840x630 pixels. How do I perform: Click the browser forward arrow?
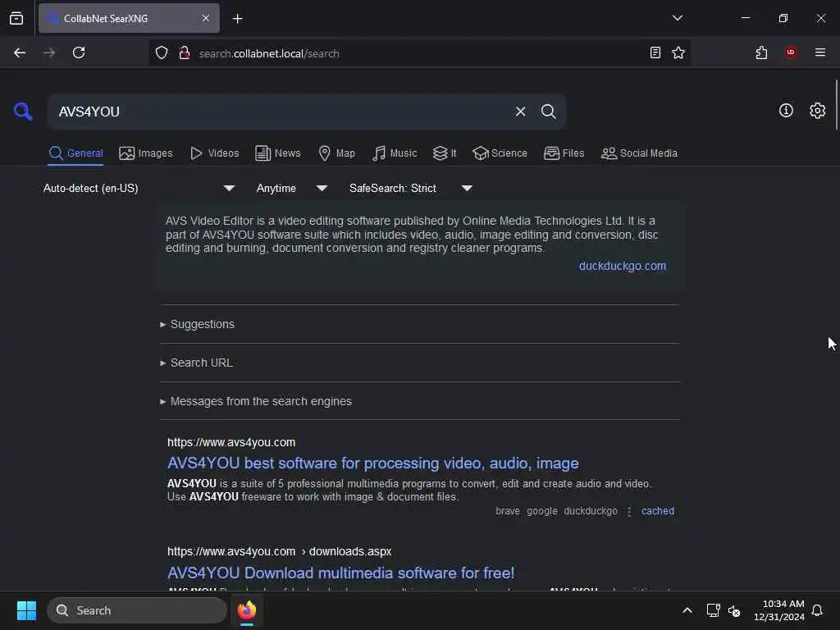[x=48, y=52]
